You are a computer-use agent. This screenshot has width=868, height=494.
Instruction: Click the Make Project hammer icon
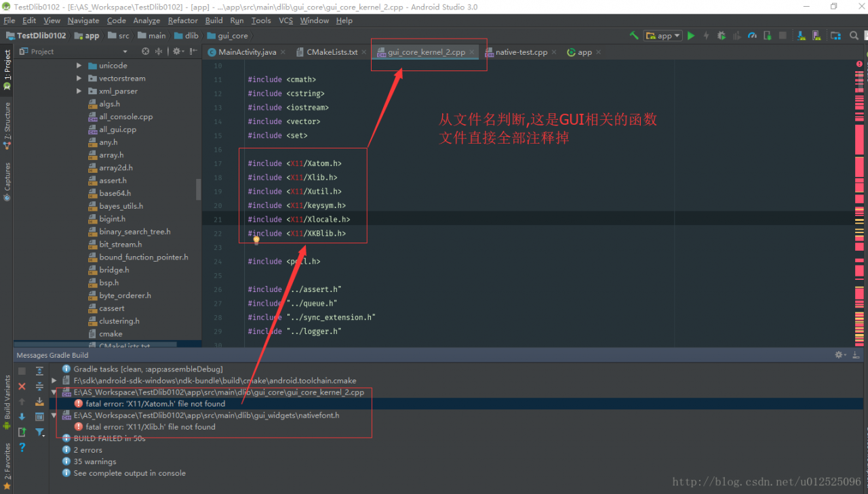pyautogui.click(x=634, y=36)
